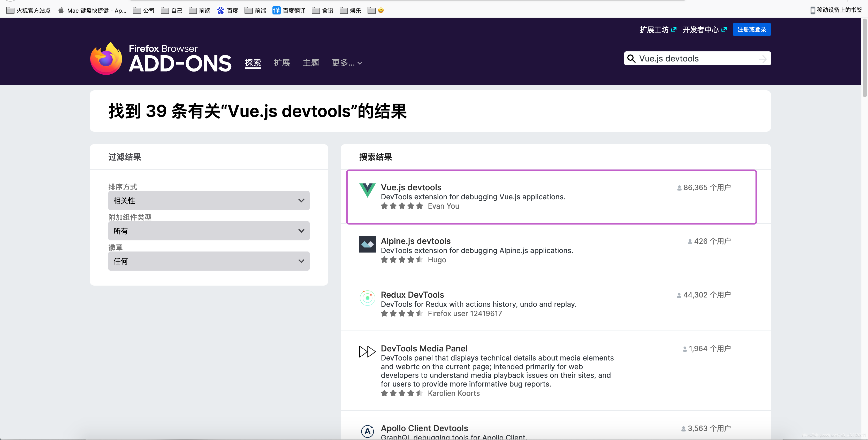Click the star rating of DevTools Media Panel
Screen dimensions: 868x440
tap(402, 393)
